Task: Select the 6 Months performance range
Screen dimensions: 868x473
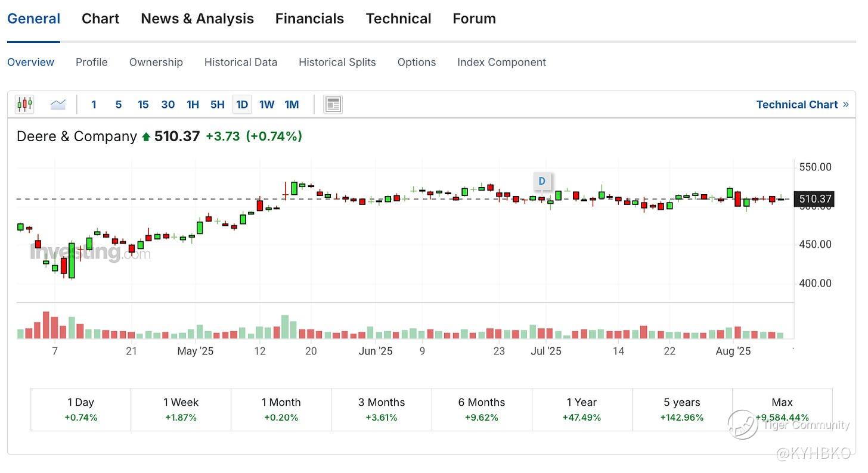Action: click(482, 409)
